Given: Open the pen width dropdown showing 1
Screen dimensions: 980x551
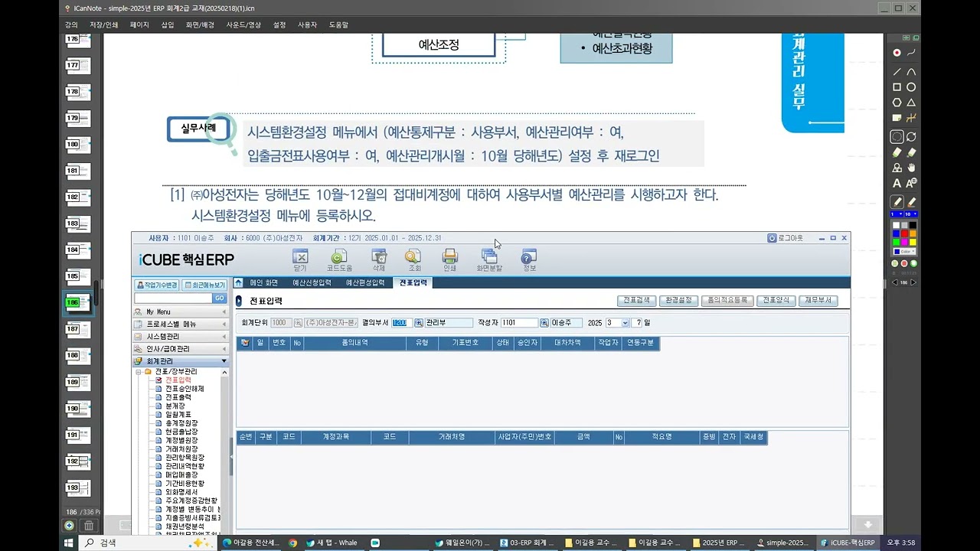Looking at the screenshot, I should (x=897, y=214).
